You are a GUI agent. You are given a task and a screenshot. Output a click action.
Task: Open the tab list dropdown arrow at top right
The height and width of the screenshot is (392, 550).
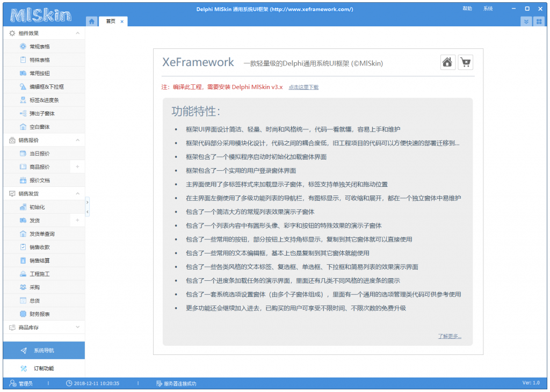tap(526, 21)
